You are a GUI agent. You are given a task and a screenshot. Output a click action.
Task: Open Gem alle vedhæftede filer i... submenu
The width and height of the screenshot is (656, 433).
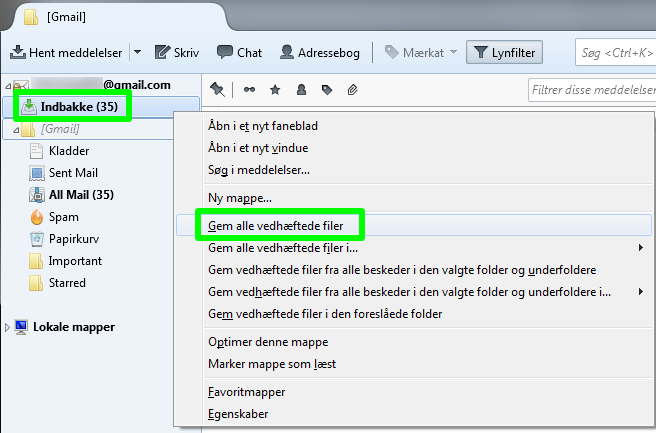coord(414,248)
